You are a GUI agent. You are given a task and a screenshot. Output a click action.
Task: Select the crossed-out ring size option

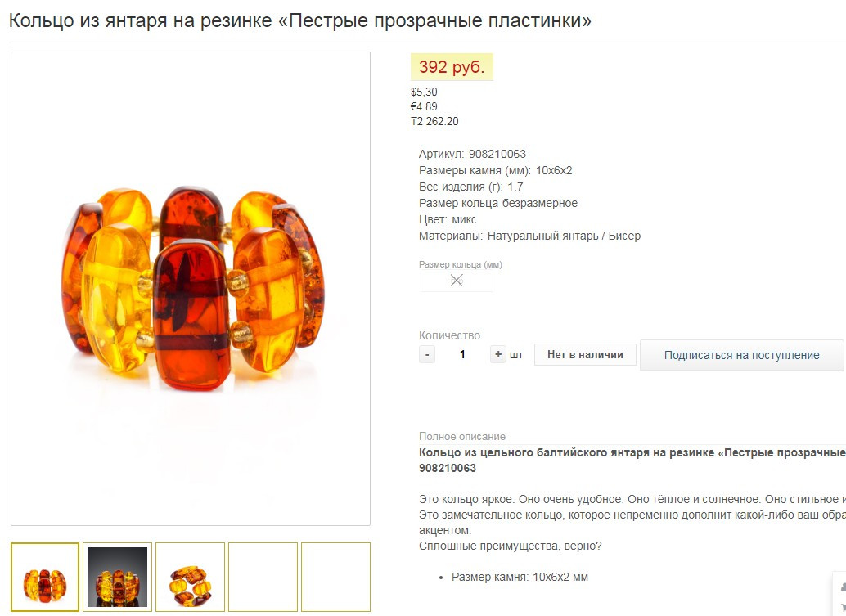(x=457, y=281)
